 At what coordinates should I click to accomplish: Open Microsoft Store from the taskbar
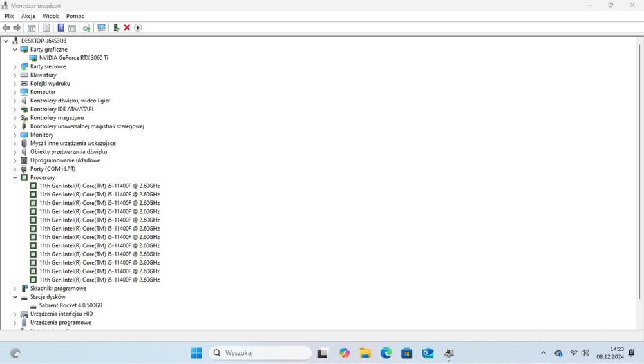pos(406,353)
